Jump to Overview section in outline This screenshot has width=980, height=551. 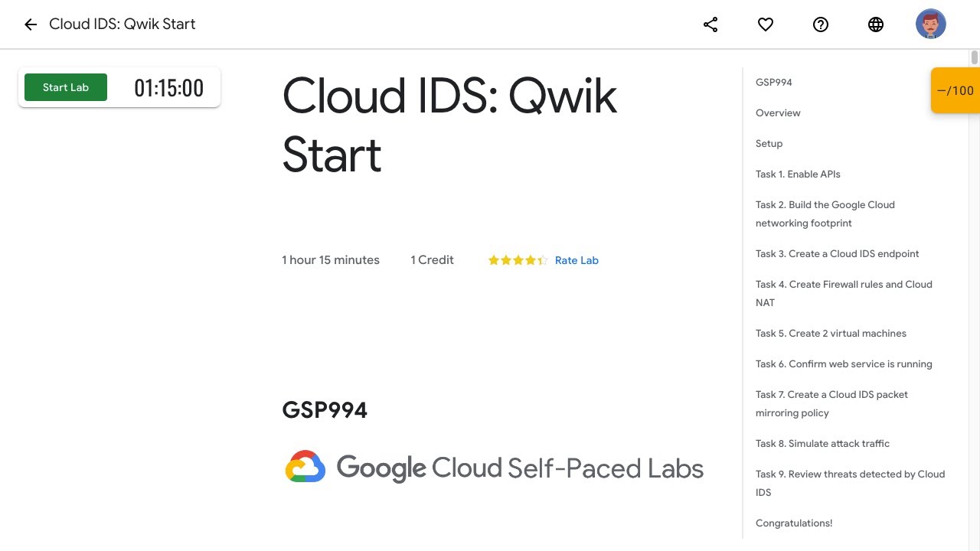pyautogui.click(x=778, y=112)
